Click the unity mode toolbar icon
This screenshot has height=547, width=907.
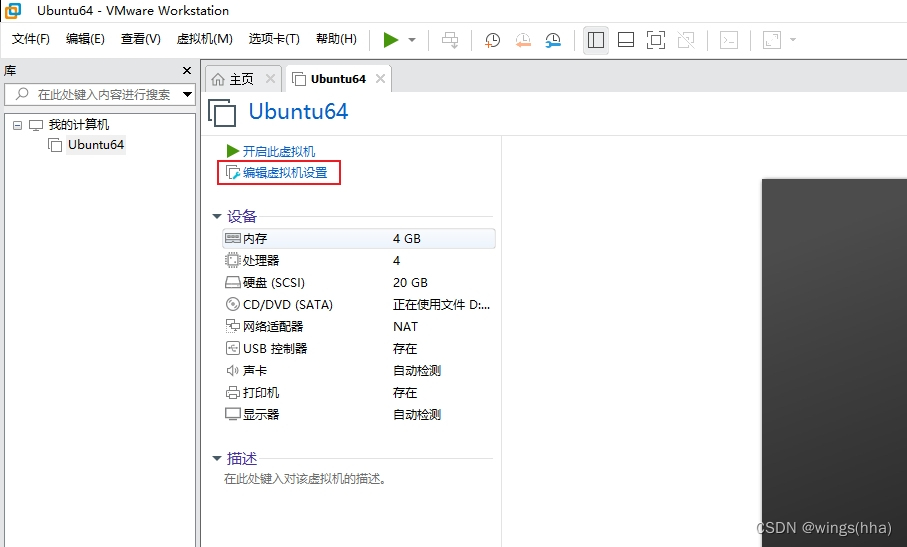coord(686,40)
